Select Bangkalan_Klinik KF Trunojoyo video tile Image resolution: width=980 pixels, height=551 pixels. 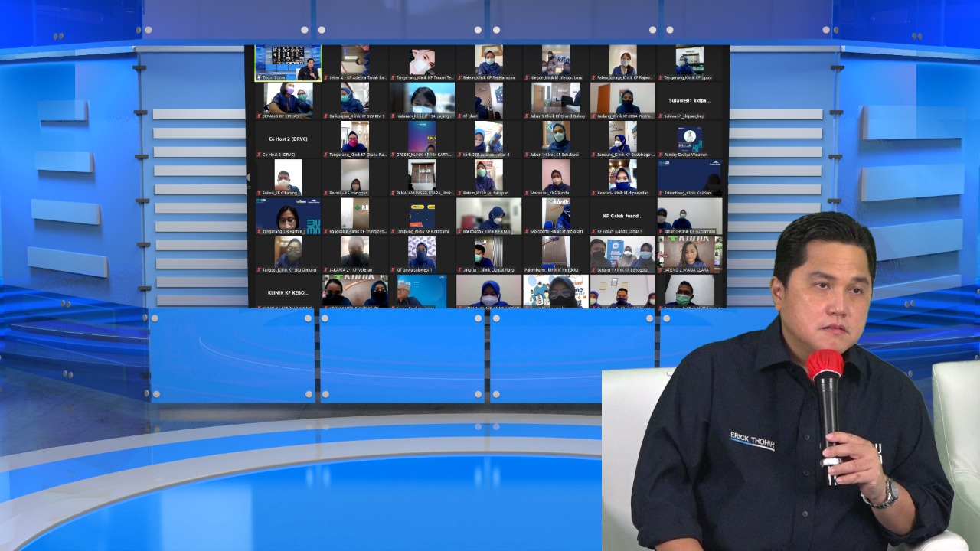[x=355, y=216]
